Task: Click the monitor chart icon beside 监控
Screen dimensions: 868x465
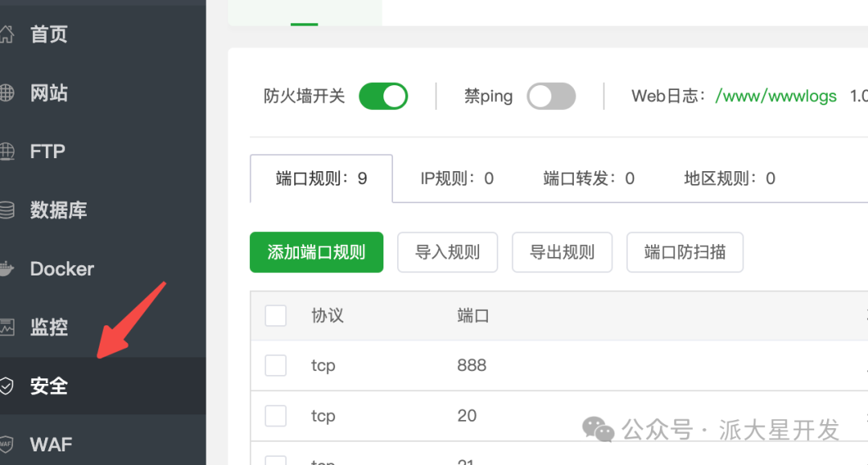Action: tap(6, 327)
